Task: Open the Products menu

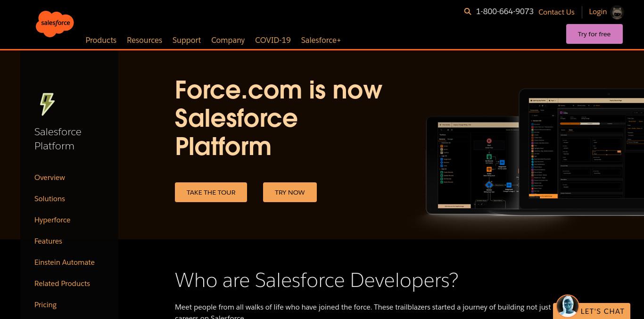Action: click(101, 40)
